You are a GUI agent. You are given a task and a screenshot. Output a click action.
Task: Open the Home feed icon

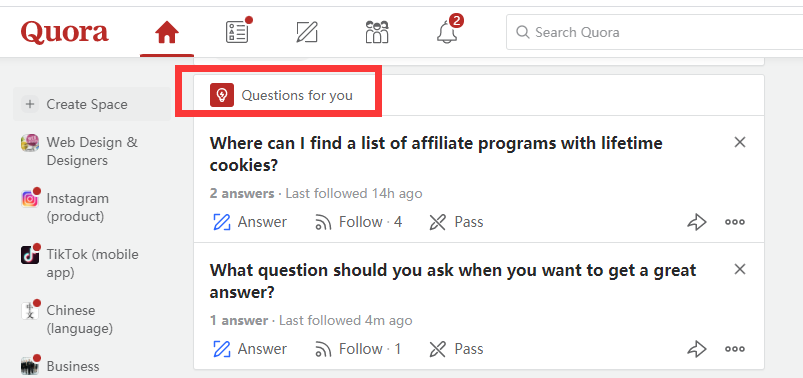point(167,33)
